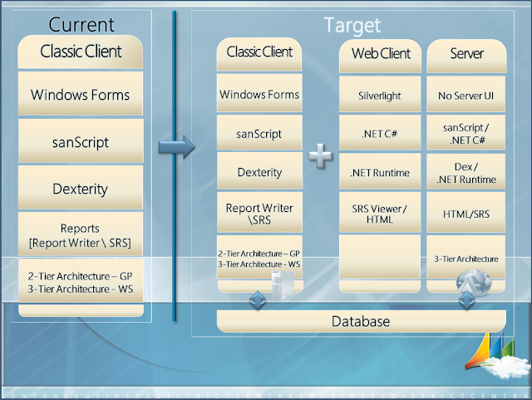This screenshot has width=532, height=400.
Task: Click sanScript box in Target Classic Client
Action: (x=259, y=132)
